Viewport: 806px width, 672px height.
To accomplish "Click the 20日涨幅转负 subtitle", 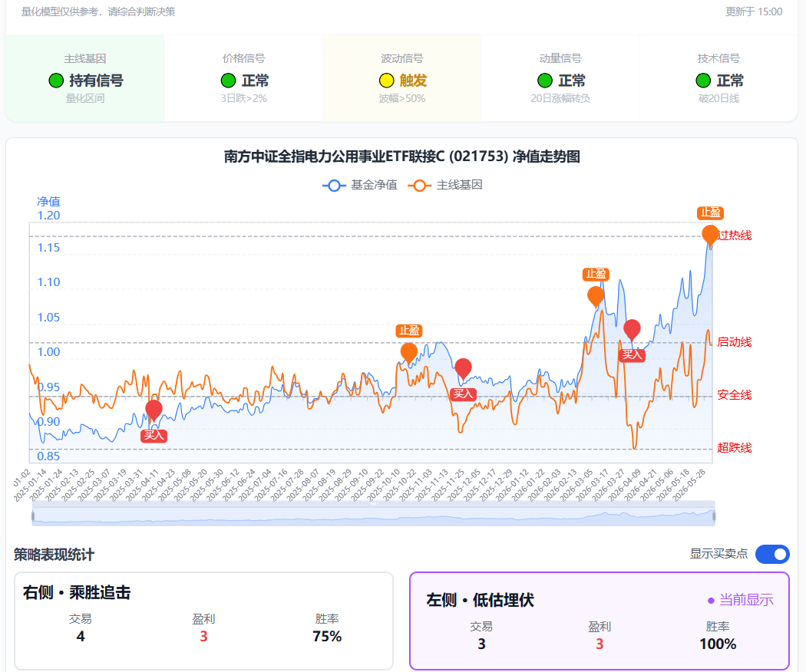I will click(560, 99).
